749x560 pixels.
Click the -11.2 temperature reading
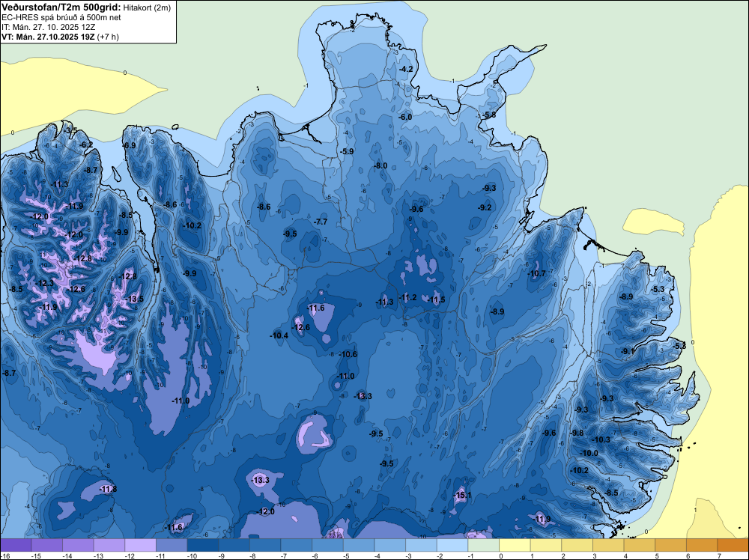pos(408,297)
